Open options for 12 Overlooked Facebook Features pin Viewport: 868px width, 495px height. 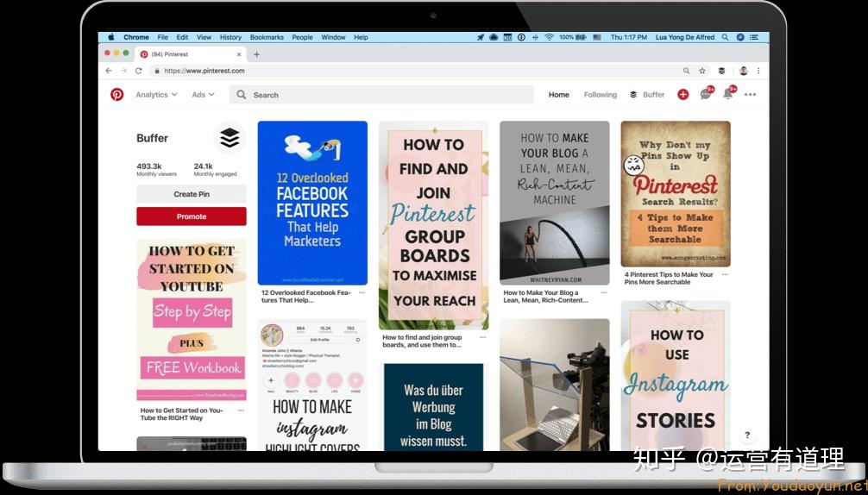click(362, 292)
